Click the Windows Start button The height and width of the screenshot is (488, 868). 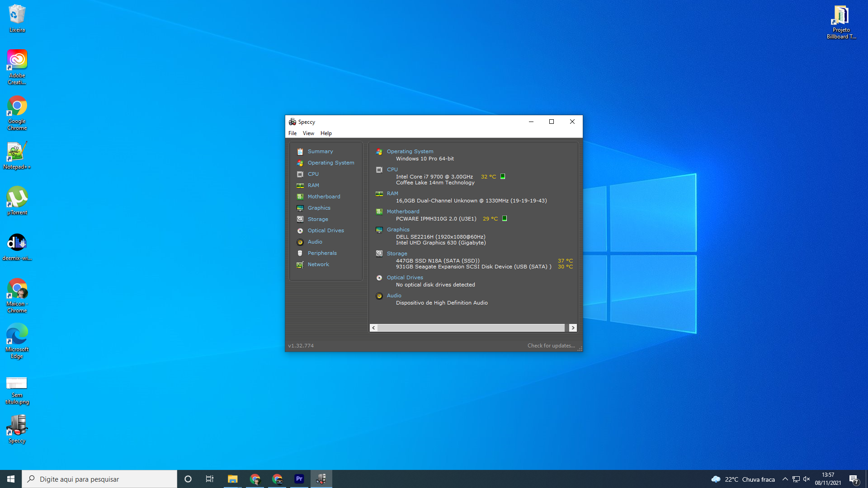(x=11, y=479)
